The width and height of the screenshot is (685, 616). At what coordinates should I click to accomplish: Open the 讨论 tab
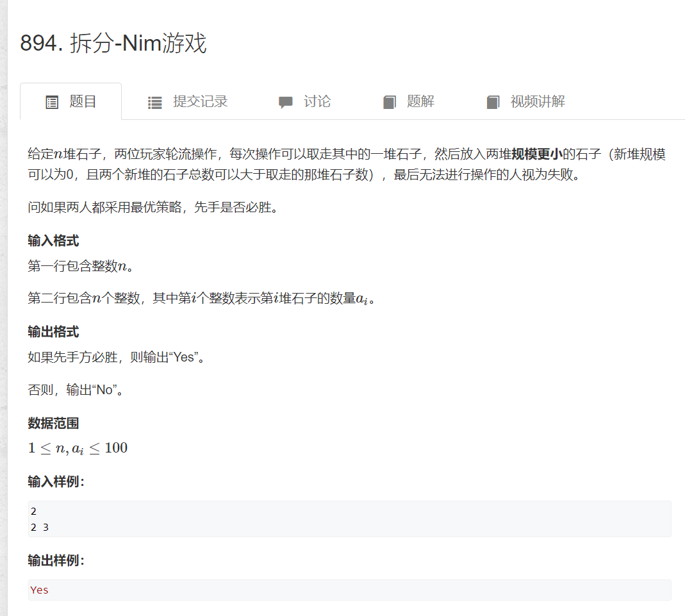pyautogui.click(x=304, y=101)
